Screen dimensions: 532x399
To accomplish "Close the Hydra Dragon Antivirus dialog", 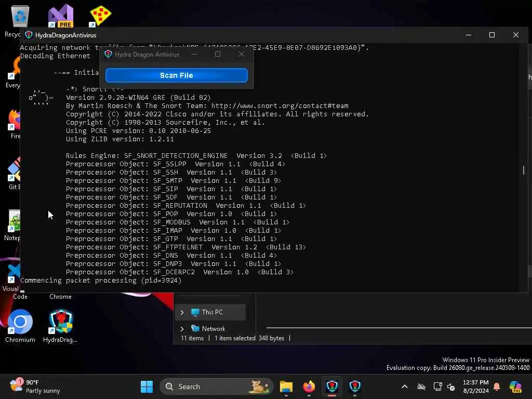I will 241,54.
